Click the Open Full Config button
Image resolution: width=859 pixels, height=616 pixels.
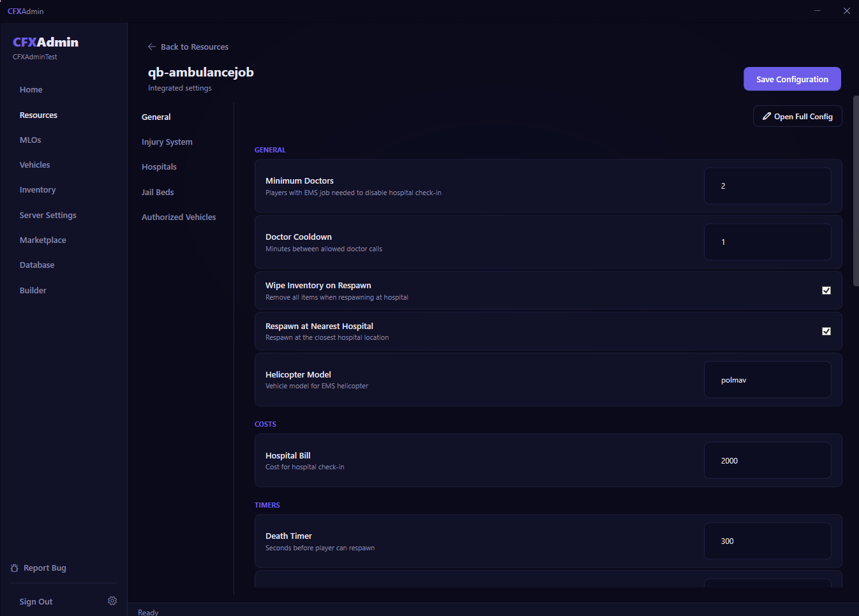click(x=797, y=116)
